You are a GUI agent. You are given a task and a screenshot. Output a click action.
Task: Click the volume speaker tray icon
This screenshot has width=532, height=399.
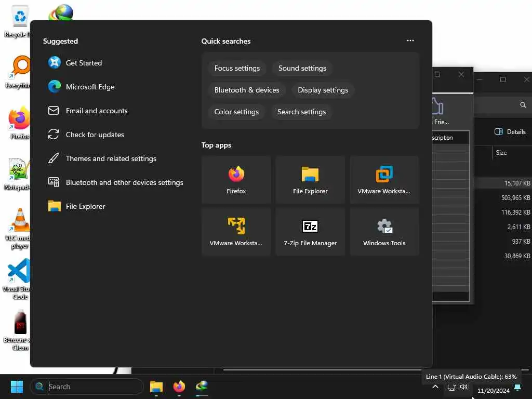(464, 387)
